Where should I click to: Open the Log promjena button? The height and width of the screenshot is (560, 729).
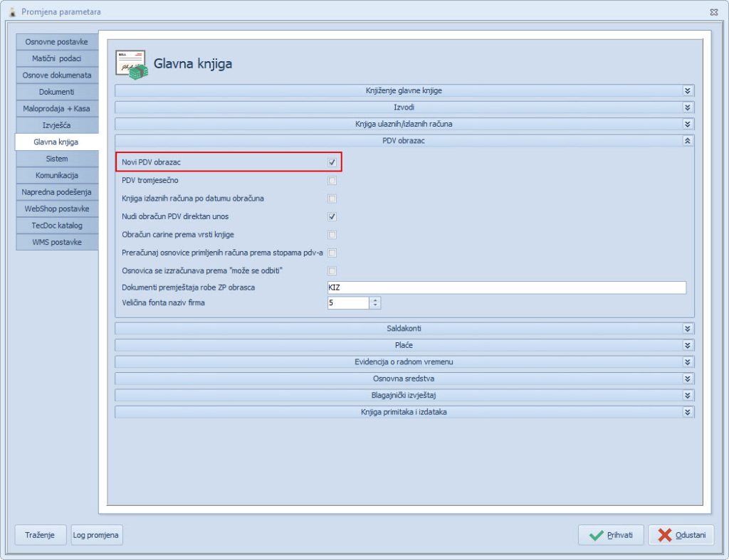[x=97, y=535]
